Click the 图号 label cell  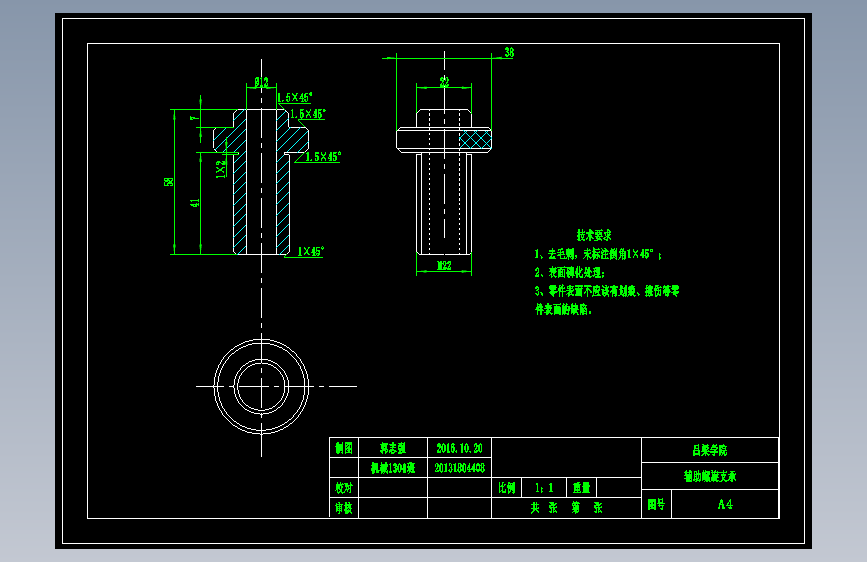click(656, 504)
